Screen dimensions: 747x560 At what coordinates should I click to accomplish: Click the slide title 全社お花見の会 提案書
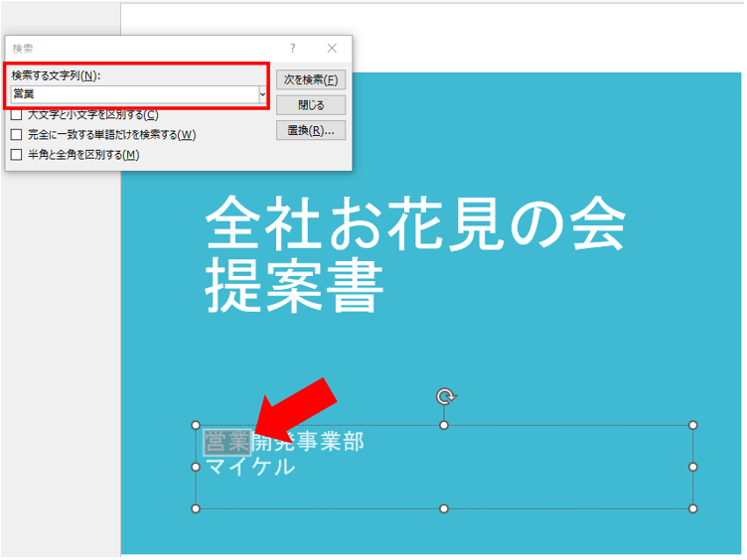point(414,254)
